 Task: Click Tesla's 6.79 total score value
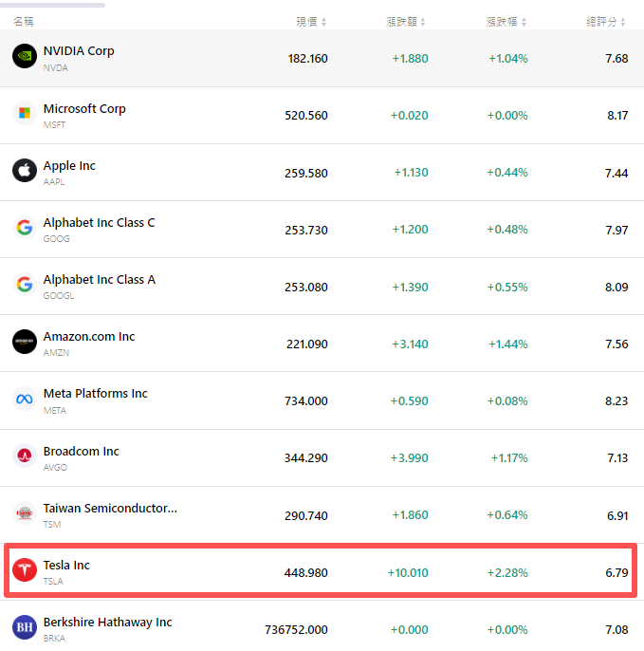pyautogui.click(x=616, y=572)
